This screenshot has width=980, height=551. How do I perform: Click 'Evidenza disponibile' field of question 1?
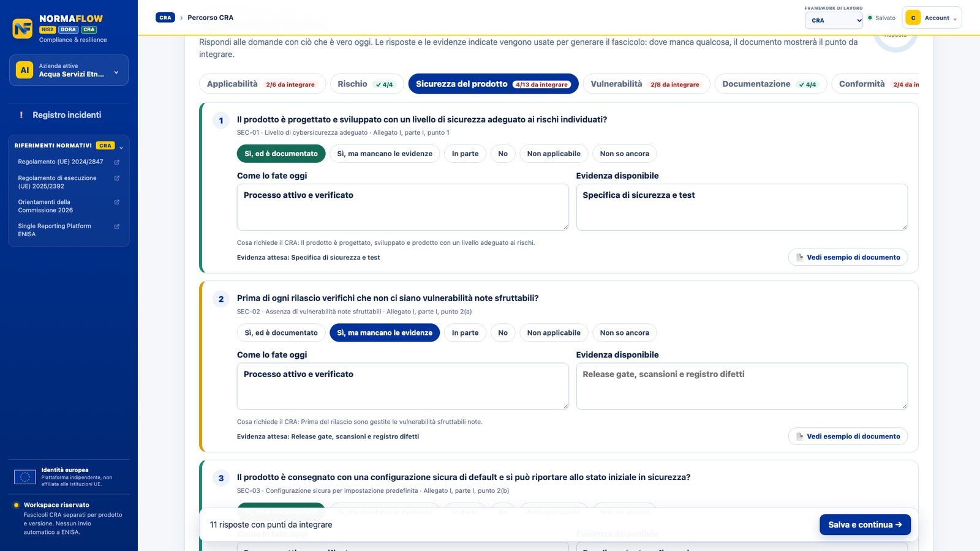(x=742, y=207)
